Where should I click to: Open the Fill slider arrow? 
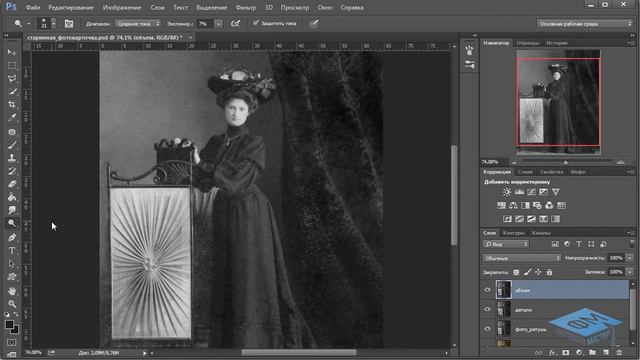pyautogui.click(x=630, y=272)
